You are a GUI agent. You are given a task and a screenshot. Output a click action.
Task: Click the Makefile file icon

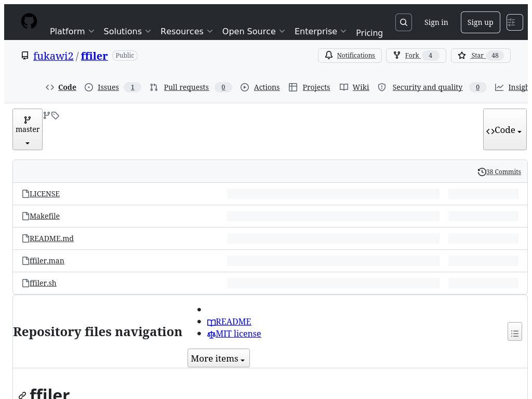point(26,216)
